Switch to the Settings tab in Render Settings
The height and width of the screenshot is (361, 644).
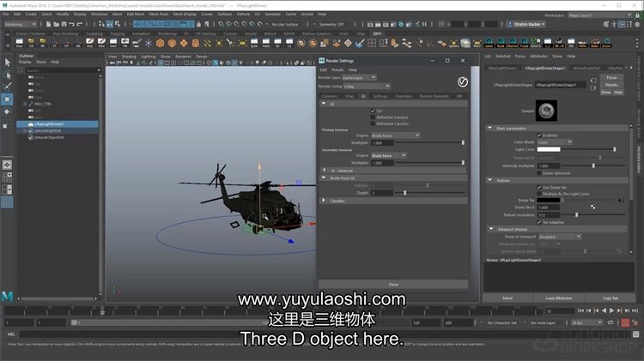tap(380, 96)
